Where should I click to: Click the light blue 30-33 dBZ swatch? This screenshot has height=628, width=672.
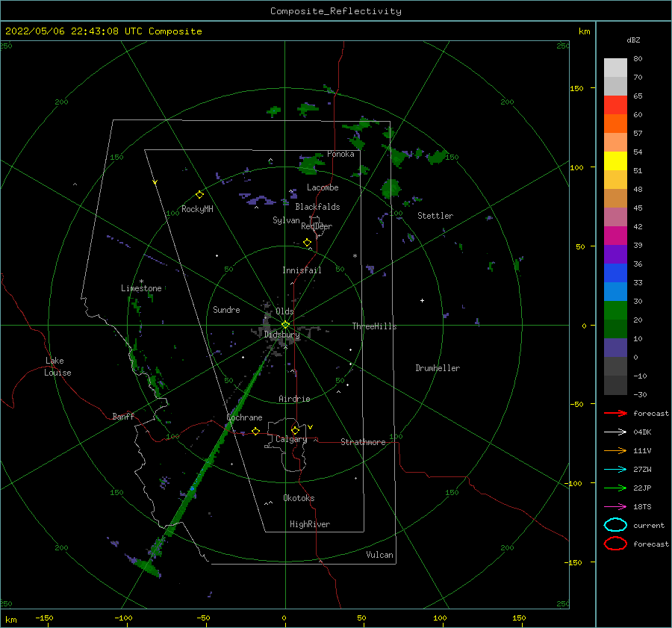coord(615,292)
